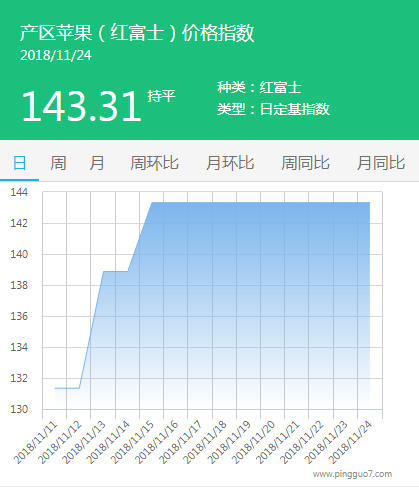
Task: Open the 月环比 tab
Action: click(x=230, y=163)
